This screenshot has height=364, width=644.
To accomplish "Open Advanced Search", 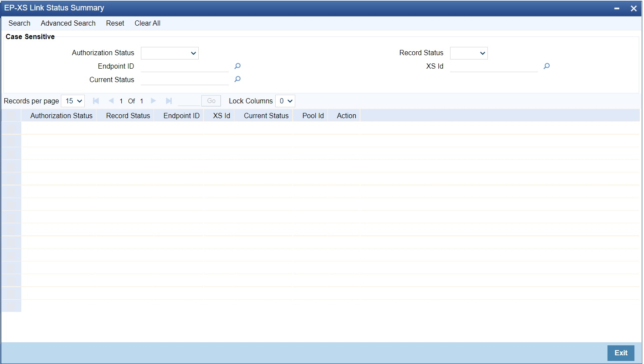I will [x=68, y=23].
